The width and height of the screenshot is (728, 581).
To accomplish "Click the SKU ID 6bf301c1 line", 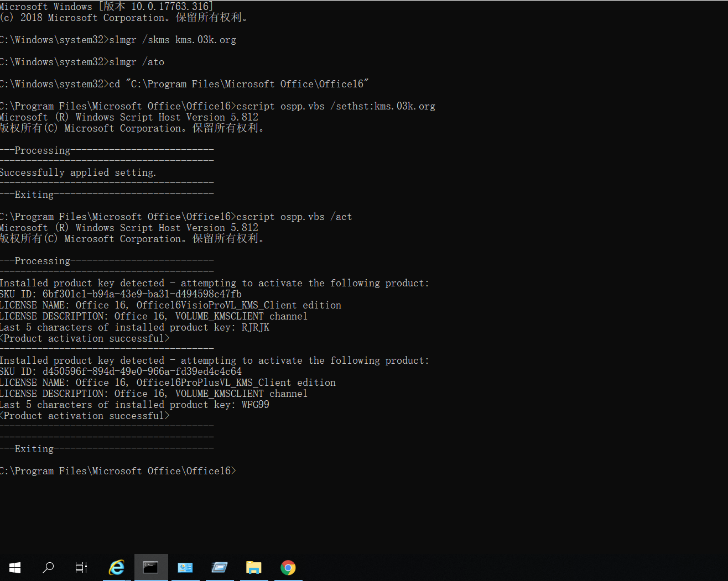I will click(x=121, y=294).
